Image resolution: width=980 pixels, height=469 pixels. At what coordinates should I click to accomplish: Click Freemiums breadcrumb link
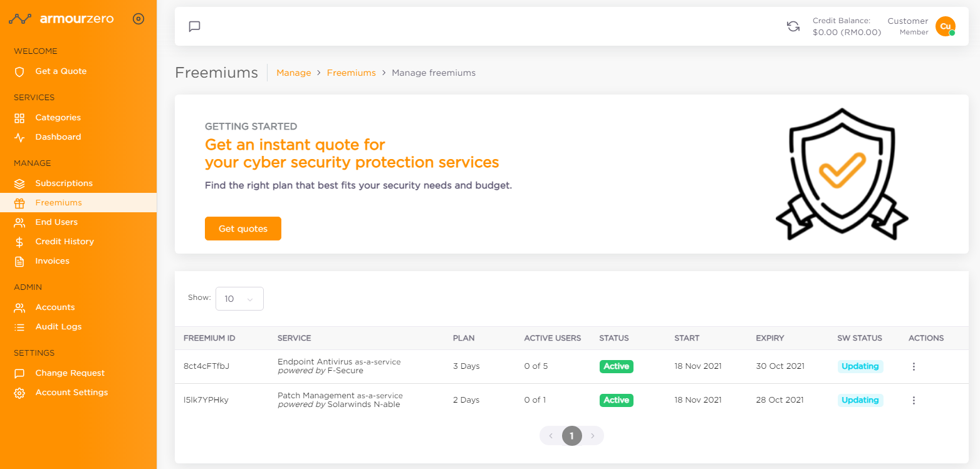click(352, 73)
